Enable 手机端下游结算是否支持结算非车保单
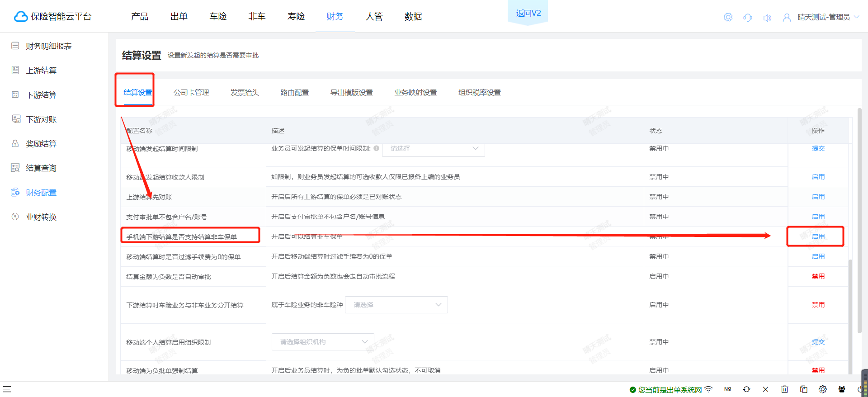Viewport: 868px width, 397px height. 818,236
